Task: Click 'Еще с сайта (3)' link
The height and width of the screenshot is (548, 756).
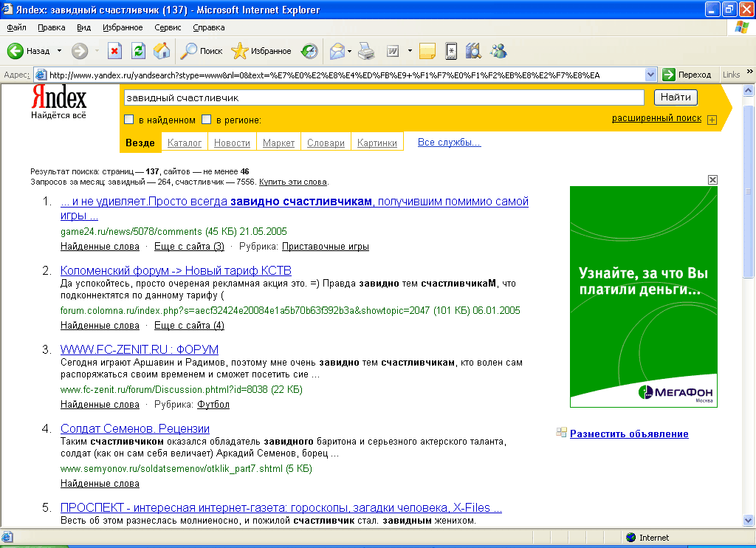Action: (x=189, y=247)
